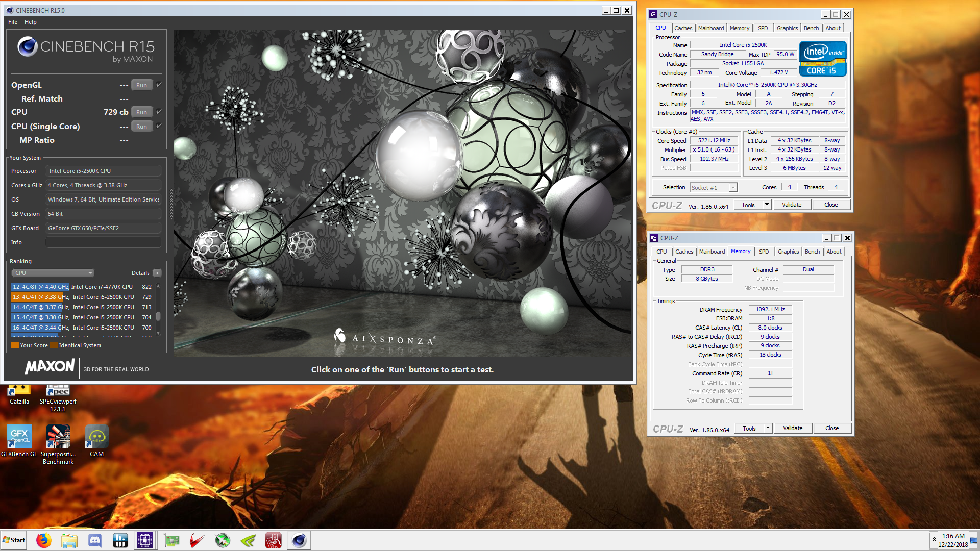Viewport: 980px width, 551px height.
Task: Open red memory card taskbar icon
Action: [274, 540]
